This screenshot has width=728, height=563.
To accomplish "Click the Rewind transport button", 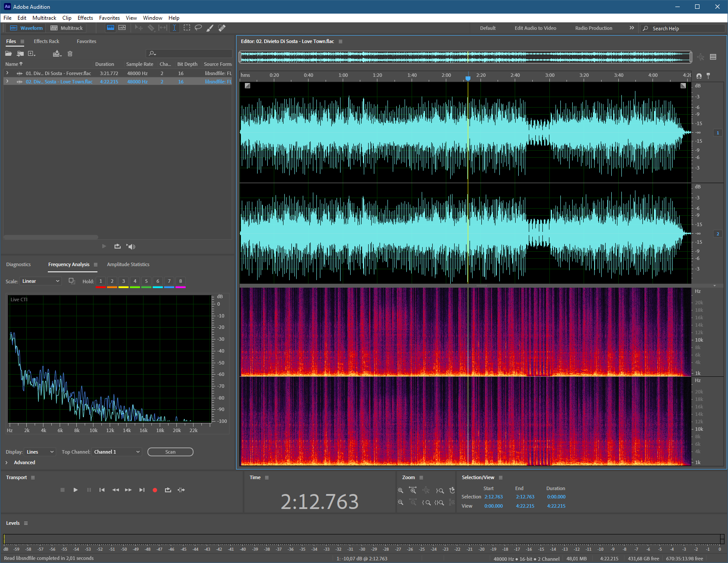I will click(115, 490).
